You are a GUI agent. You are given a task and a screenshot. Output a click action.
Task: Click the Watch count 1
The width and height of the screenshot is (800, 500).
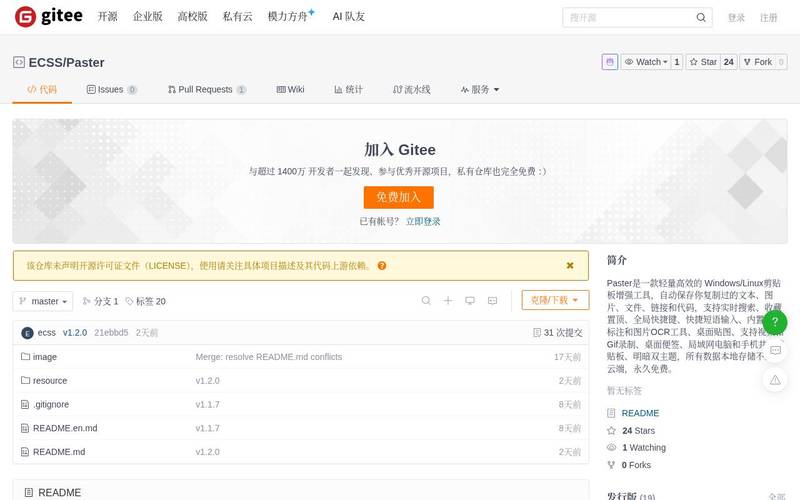tap(677, 62)
